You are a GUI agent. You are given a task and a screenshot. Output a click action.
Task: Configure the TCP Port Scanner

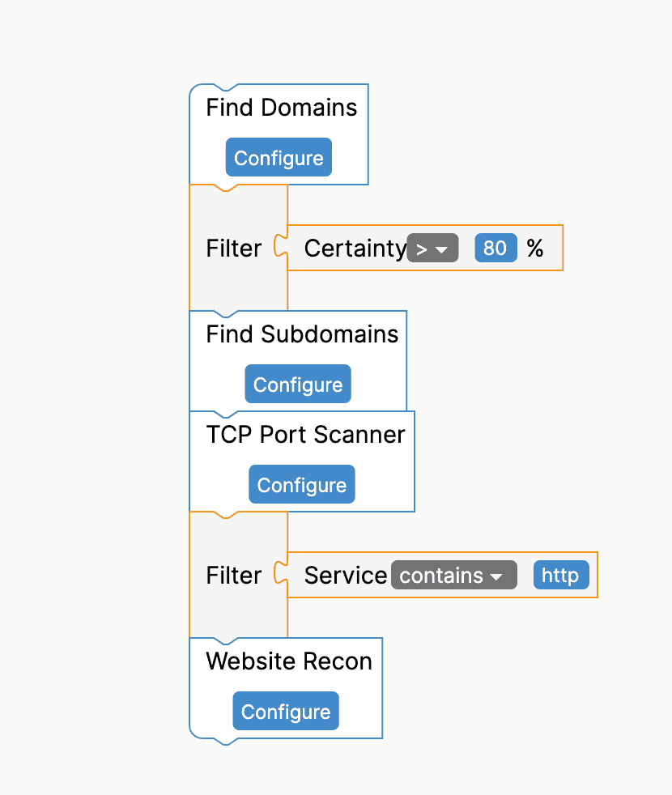pos(301,484)
